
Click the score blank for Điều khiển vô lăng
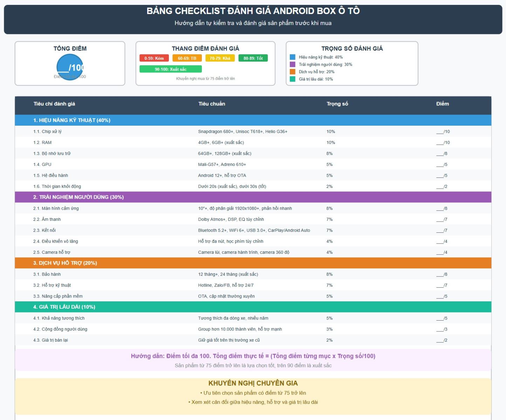pyautogui.click(x=442, y=241)
